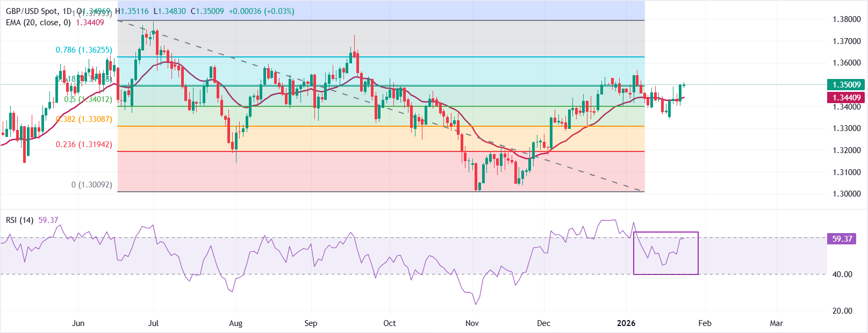Click the 0.5 (1.34012) Fibonacci level label

pyautogui.click(x=88, y=99)
